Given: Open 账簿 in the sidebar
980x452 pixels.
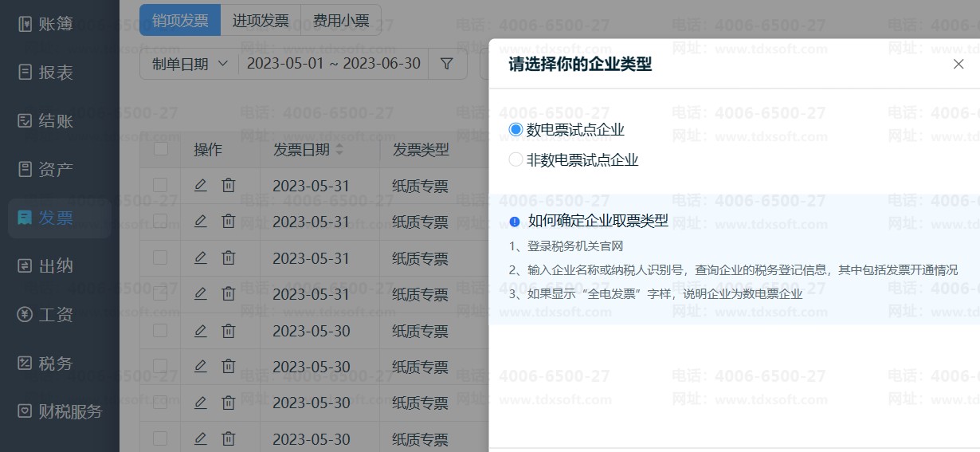Looking at the screenshot, I should click(x=56, y=24).
